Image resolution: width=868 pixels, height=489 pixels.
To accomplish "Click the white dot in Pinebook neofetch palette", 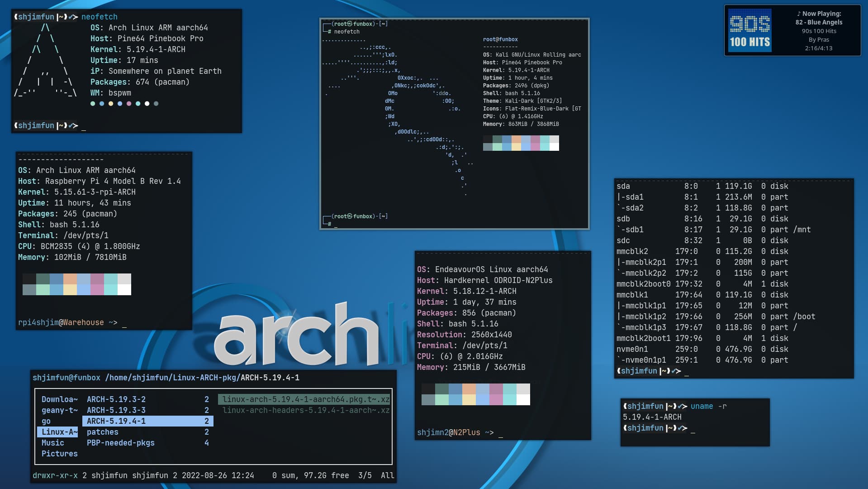I will coord(147,104).
